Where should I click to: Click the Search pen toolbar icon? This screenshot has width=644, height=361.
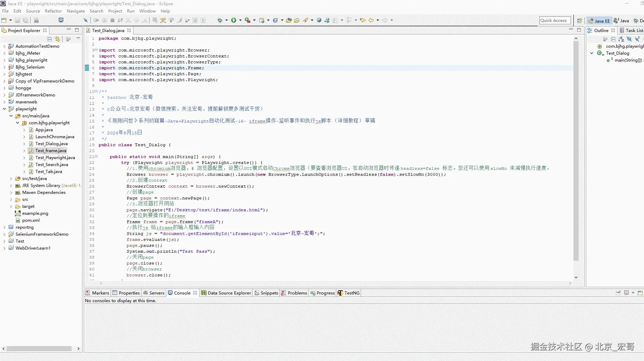305,20
